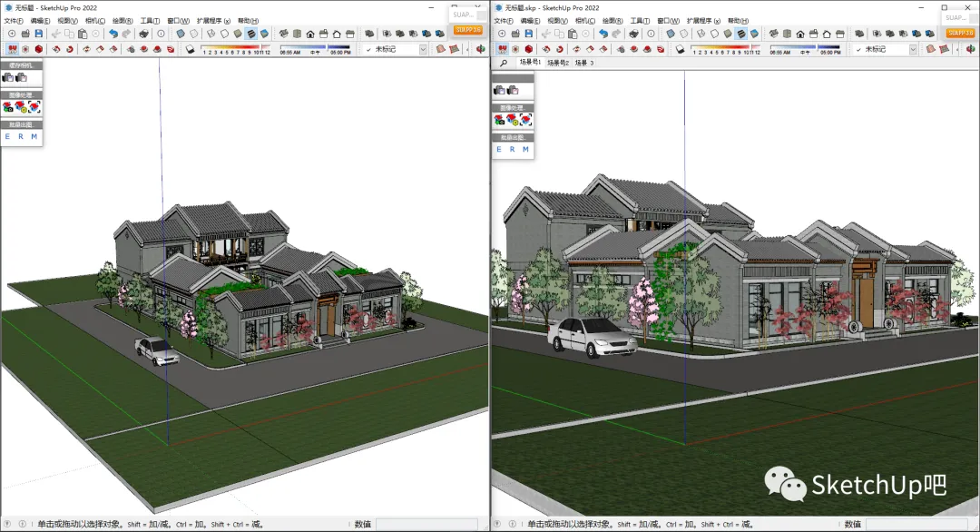
Task: Collapse the 图像处理 panel header in right window
Action: coord(513,107)
